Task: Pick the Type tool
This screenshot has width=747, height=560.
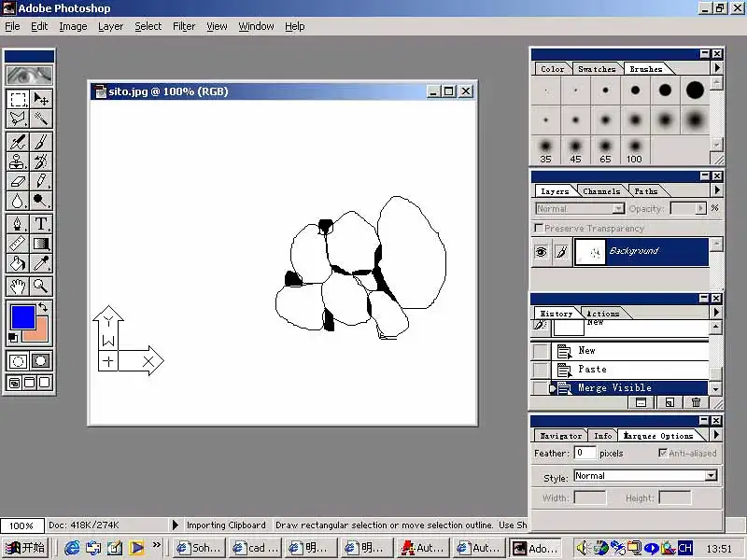Action: tap(41, 224)
